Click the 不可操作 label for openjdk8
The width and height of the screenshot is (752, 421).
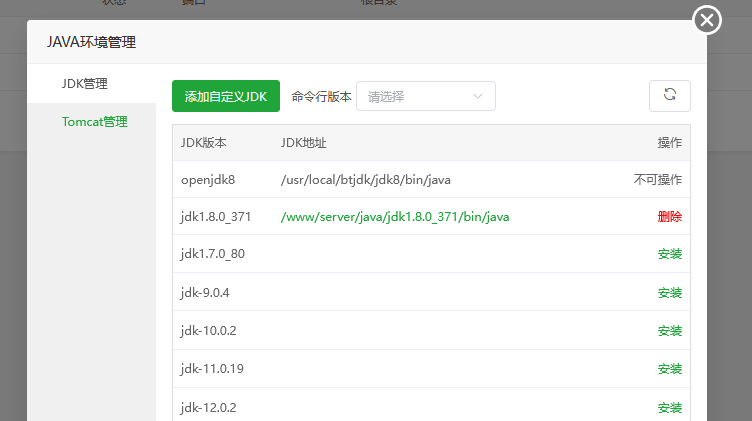click(658, 180)
